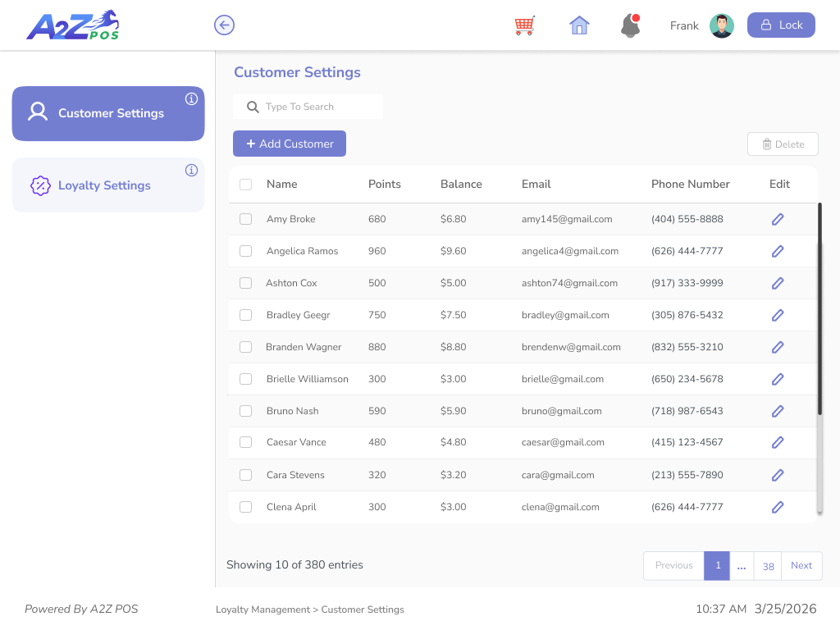Select the checkbox for Bruno Nash

click(x=245, y=410)
